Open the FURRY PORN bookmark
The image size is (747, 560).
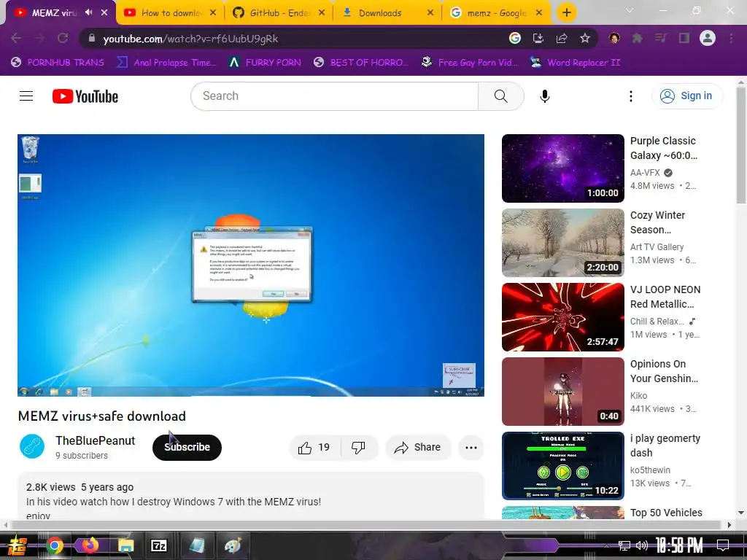(x=265, y=63)
